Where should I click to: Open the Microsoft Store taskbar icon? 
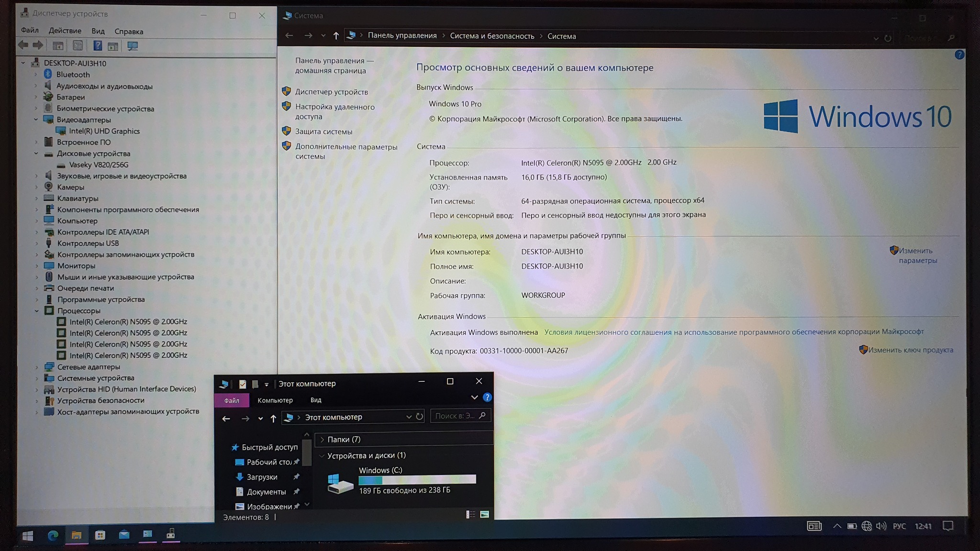[x=100, y=535]
